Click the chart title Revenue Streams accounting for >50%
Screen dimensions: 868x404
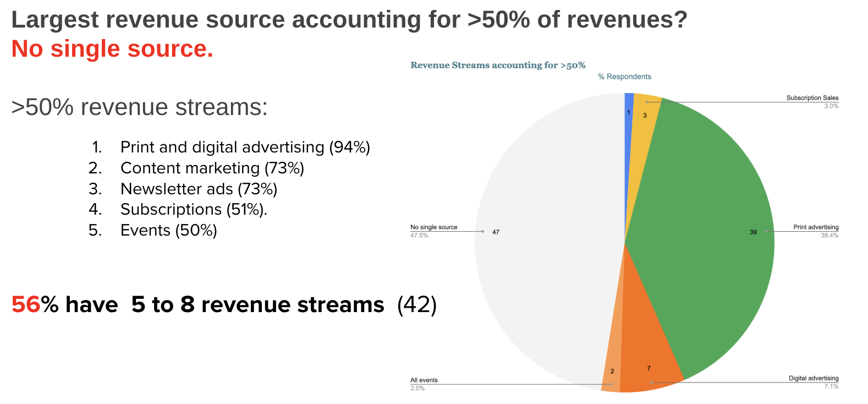[x=498, y=65]
